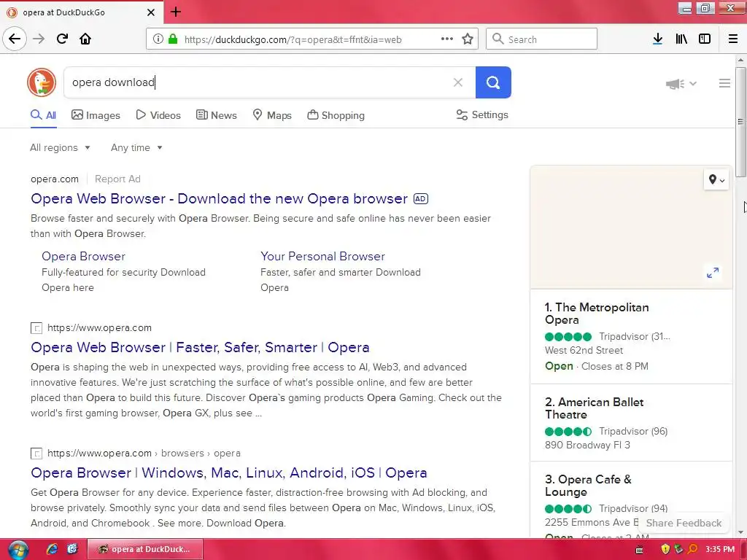Open Your Personal Browser sitelink

[322, 256]
